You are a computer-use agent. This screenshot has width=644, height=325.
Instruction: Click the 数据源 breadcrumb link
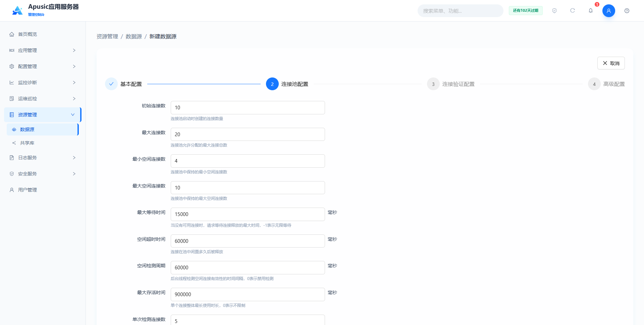click(x=134, y=37)
